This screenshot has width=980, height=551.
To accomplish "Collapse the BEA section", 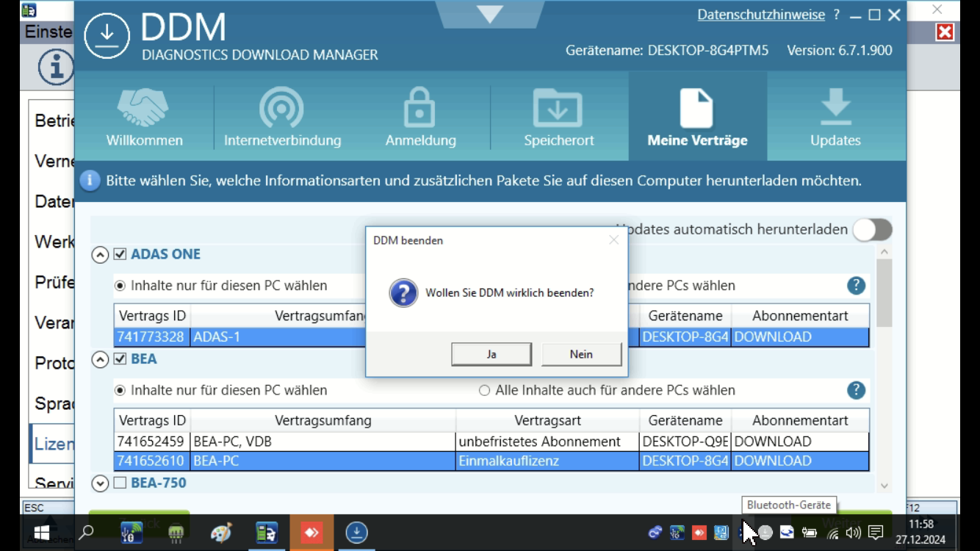I will click(100, 359).
